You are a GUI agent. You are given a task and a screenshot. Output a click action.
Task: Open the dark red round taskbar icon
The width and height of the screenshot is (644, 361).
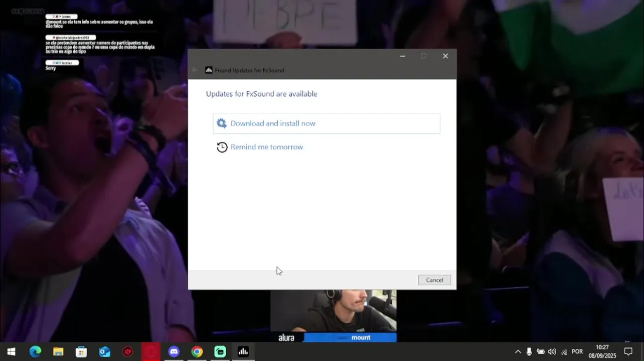click(127, 351)
